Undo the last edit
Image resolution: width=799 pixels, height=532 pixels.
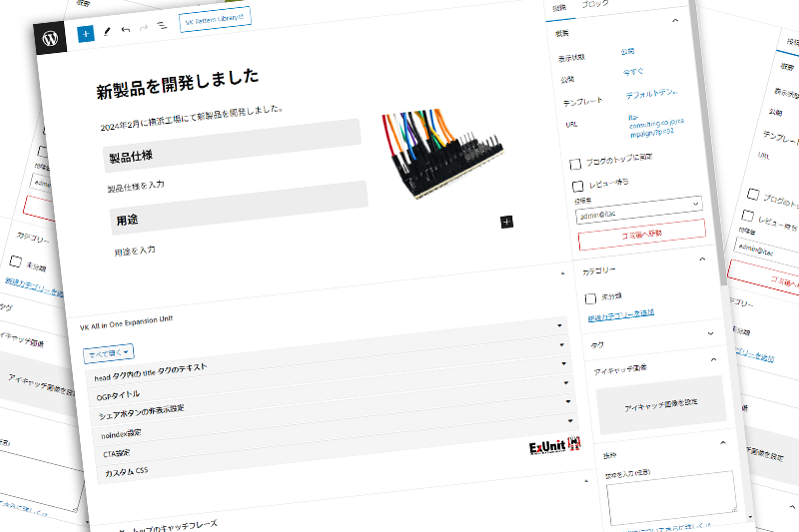pos(126,30)
